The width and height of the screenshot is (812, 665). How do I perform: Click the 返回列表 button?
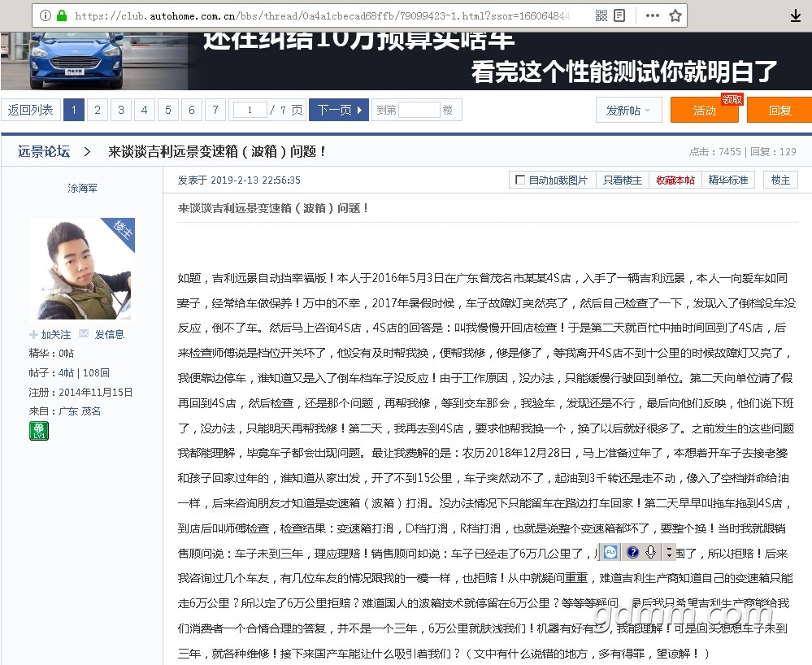tap(31, 110)
